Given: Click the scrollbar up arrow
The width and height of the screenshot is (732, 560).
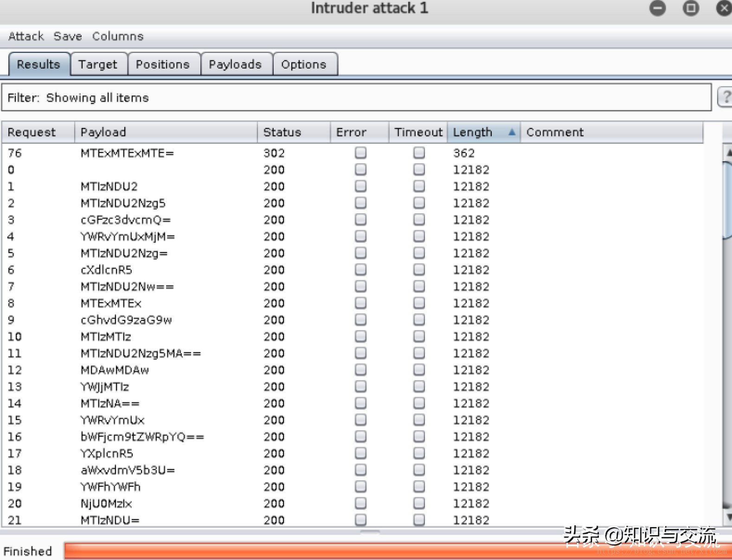Looking at the screenshot, I should click(728, 152).
